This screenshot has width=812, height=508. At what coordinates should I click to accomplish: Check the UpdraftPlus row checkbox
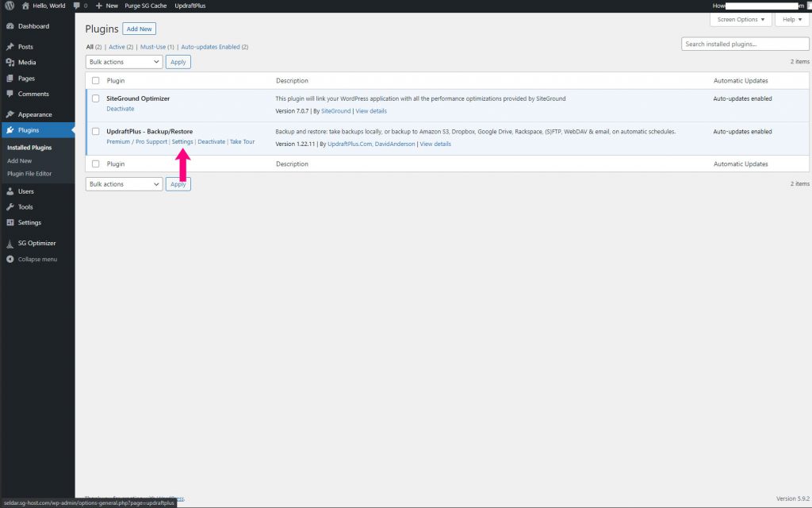[95, 132]
